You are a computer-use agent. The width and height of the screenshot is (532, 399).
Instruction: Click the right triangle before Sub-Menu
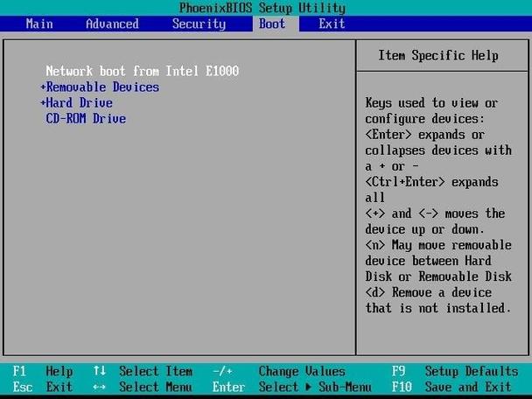pyautogui.click(x=308, y=387)
